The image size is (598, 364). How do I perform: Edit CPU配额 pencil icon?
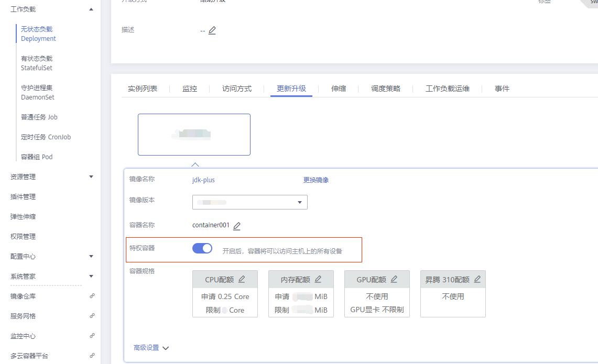[242, 280]
